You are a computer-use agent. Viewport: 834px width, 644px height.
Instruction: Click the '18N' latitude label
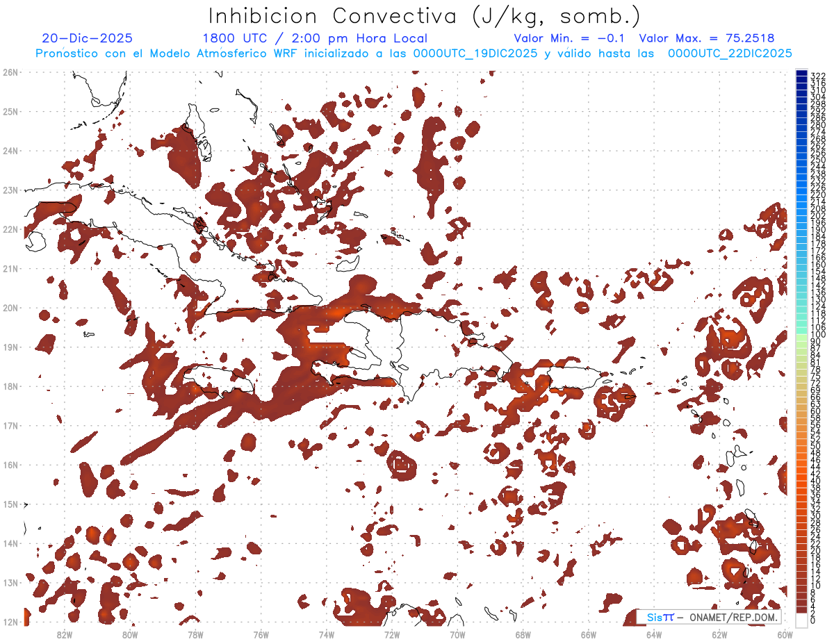(x=10, y=386)
